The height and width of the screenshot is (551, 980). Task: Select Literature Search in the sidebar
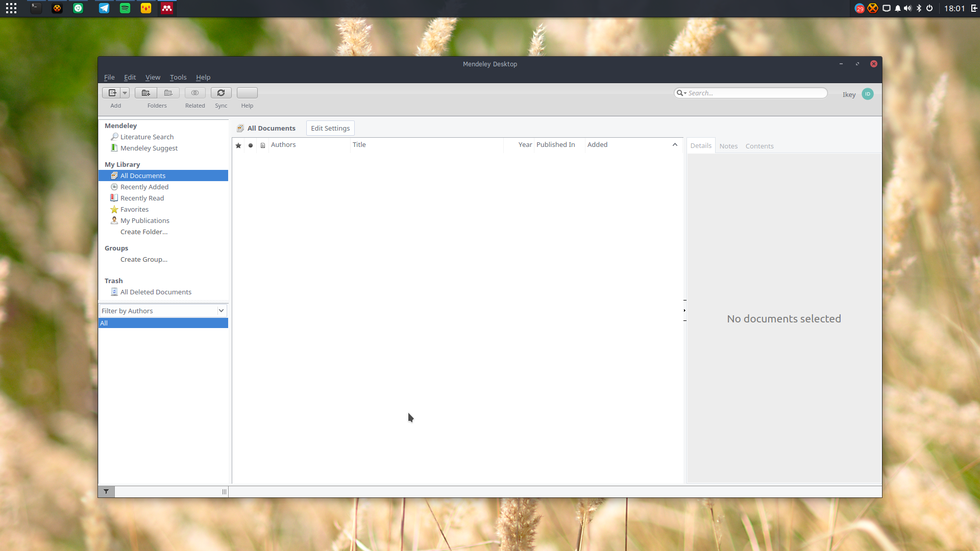pos(147,137)
